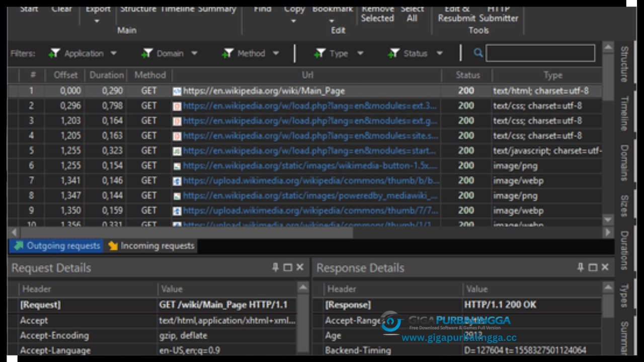644x362 pixels.
Task: Close the Request Details panel
Action: [x=300, y=267]
